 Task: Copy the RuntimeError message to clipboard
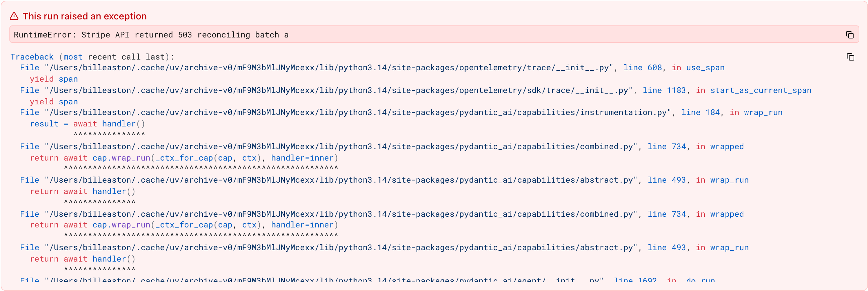[x=850, y=35]
